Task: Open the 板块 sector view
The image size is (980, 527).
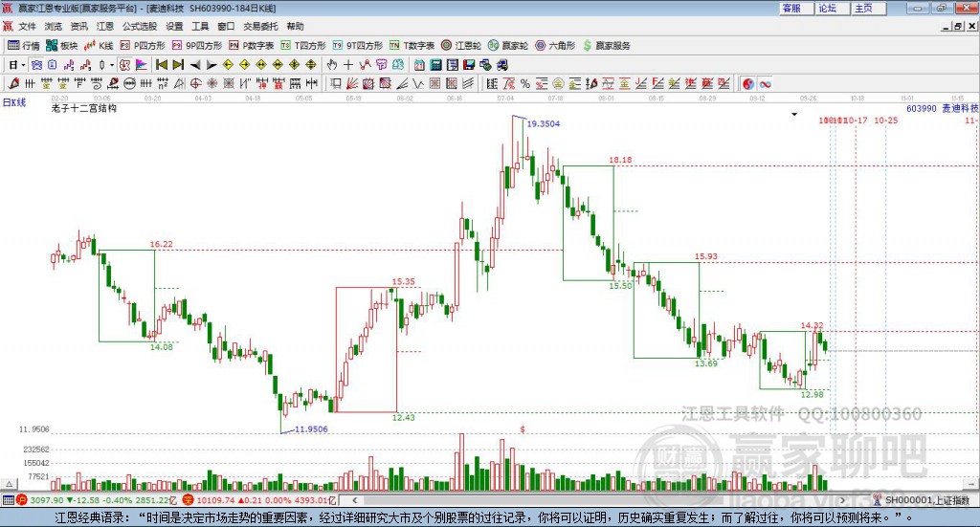Action: 61,46
